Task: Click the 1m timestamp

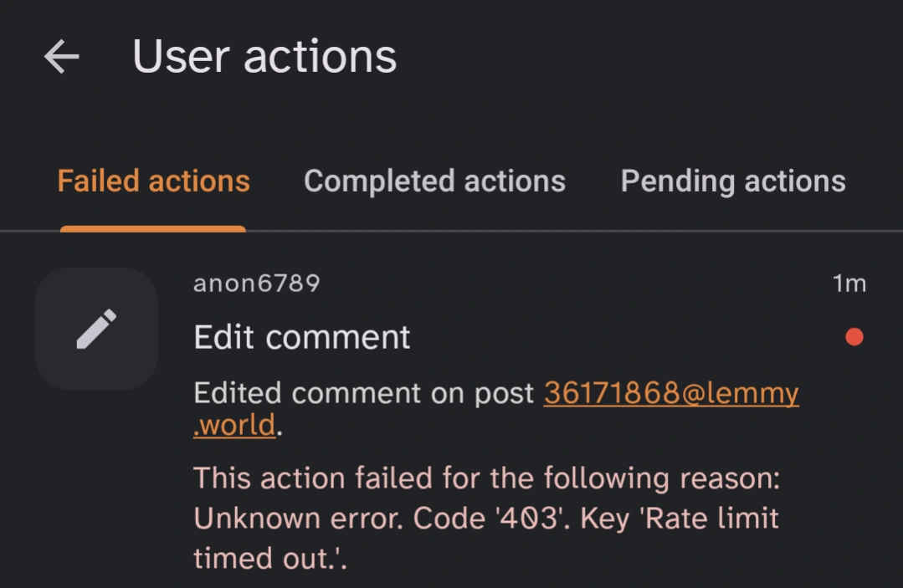Action: 849,284
